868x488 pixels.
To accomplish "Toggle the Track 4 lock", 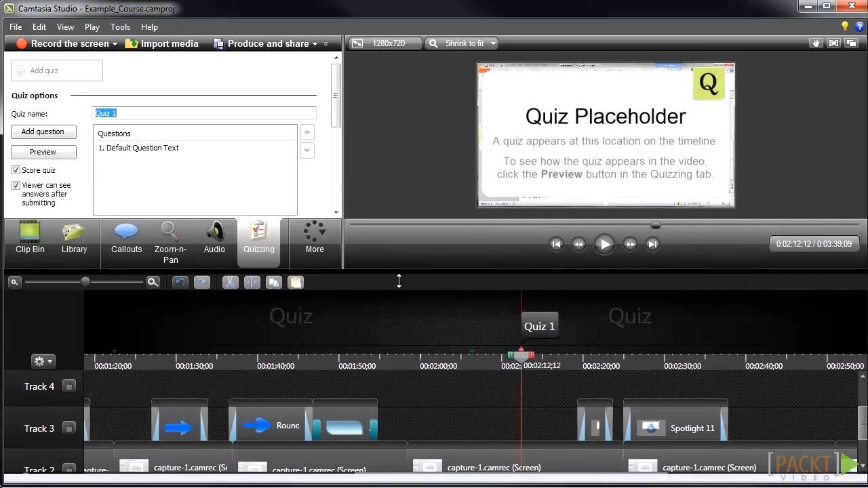I will (68, 386).
